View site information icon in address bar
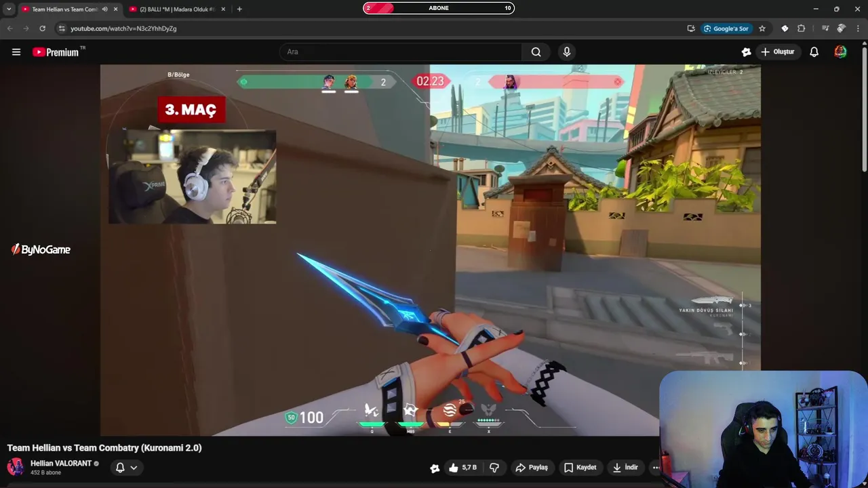Image resolution: width=868 pixels, height=488 pixels. click(x=62, y=28)
